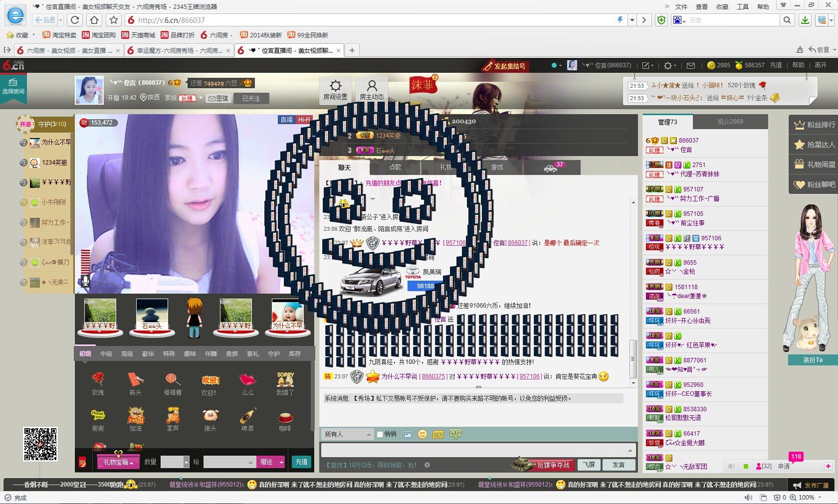838x504 pixels.
Task: Click the chat message input field
Action: [x=478, y=450]
